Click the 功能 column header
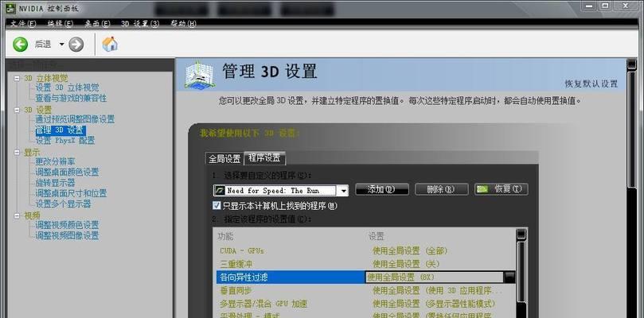The image size is (644, 318). (x=225, y=237)
